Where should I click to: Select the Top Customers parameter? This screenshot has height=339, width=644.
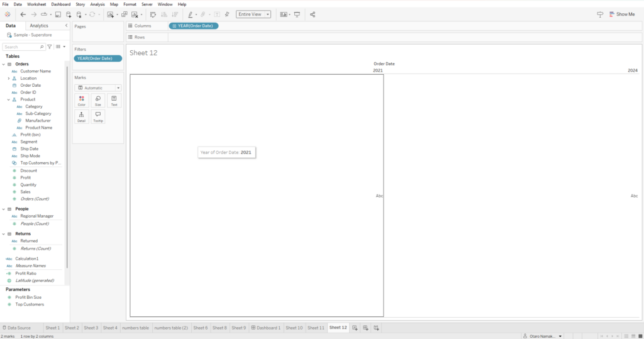point(30,304)
